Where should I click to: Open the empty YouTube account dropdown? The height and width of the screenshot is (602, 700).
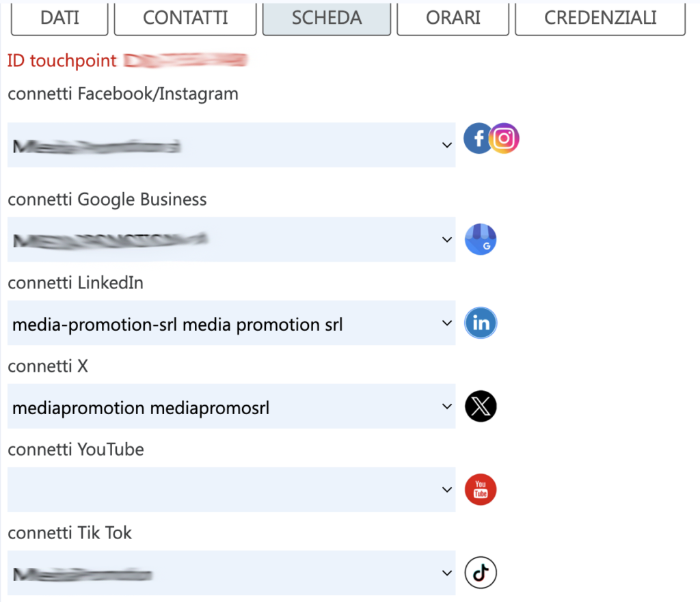click(x=231, y=489)
